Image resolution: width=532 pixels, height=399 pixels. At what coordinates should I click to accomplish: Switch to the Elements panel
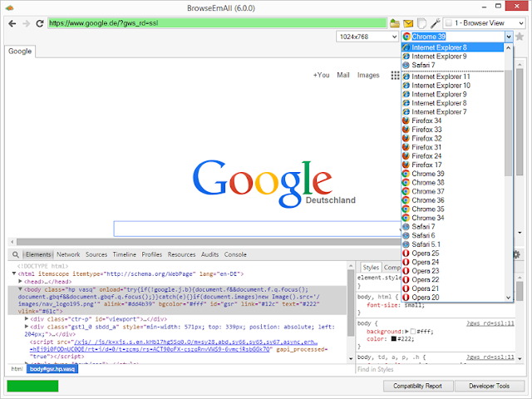[x=38, y=254]
